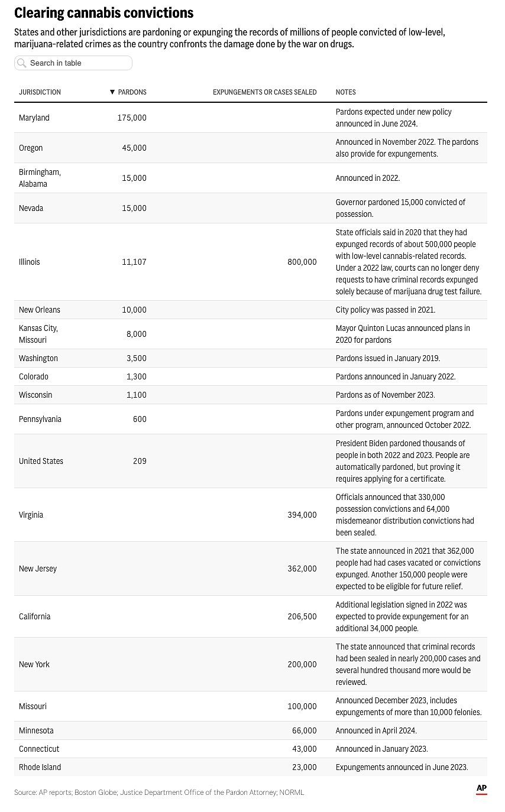This screenshot has height=812, width=505.
Task: Click Illinois expungements value 800,000
Action: (x=302, y=262)
